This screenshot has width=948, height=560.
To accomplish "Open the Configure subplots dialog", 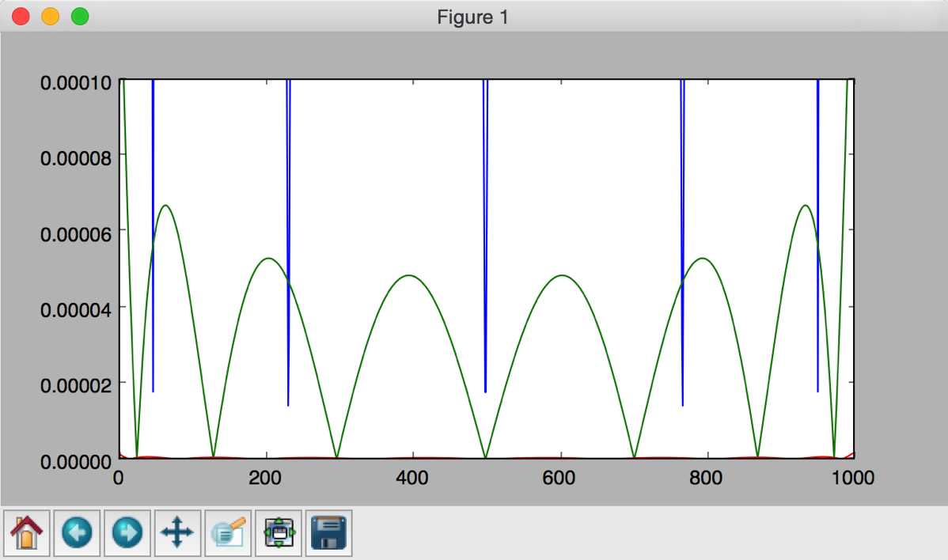I will 279,533.
